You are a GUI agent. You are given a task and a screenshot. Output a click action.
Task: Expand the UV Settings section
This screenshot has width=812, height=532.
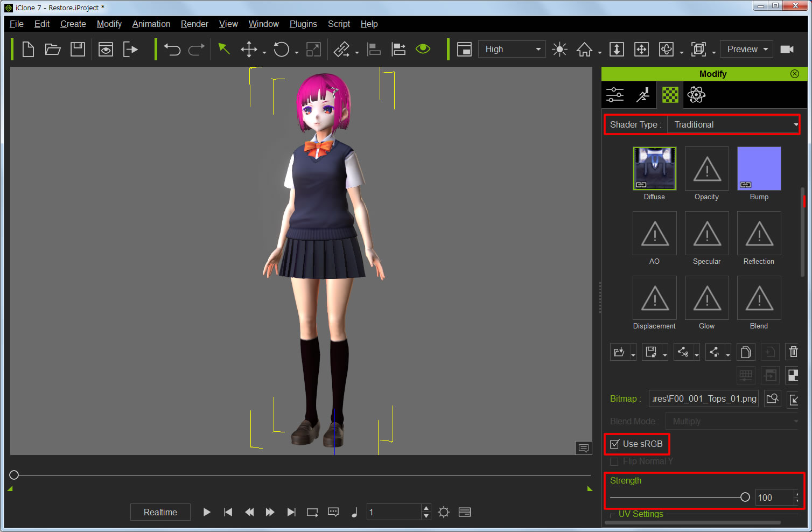[641, 514]
